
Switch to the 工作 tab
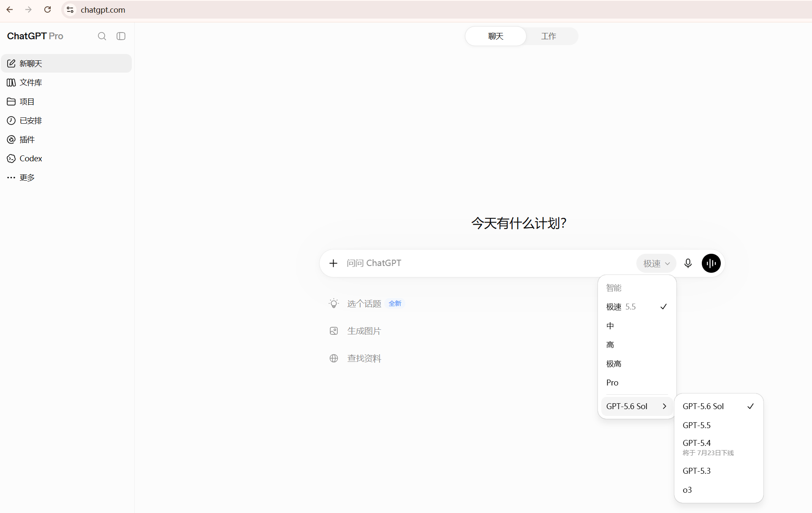tap(549, 36)
